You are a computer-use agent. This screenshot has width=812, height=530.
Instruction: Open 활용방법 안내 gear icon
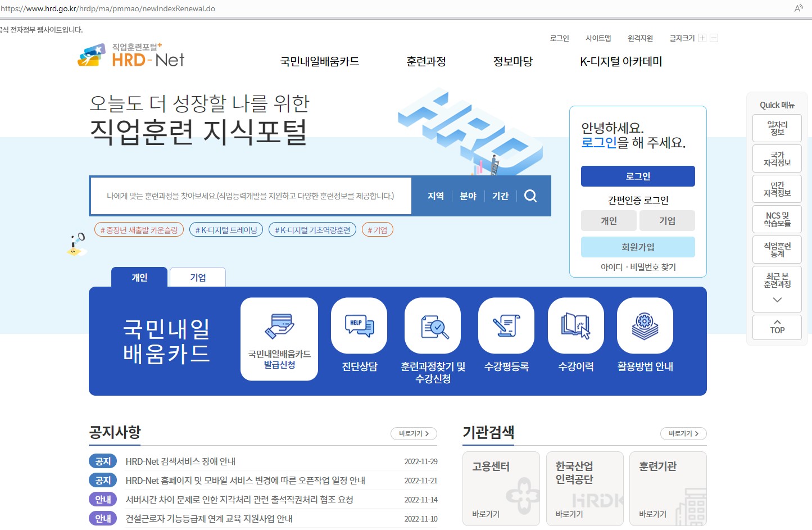point(645,326)
